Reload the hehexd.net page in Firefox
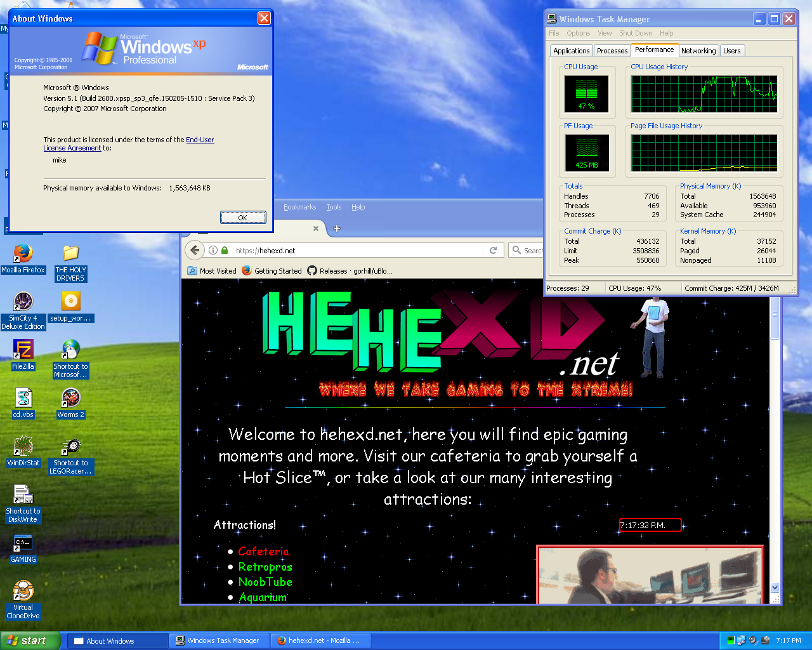Screen dimensions: 812x650 (x=493, y=250)
